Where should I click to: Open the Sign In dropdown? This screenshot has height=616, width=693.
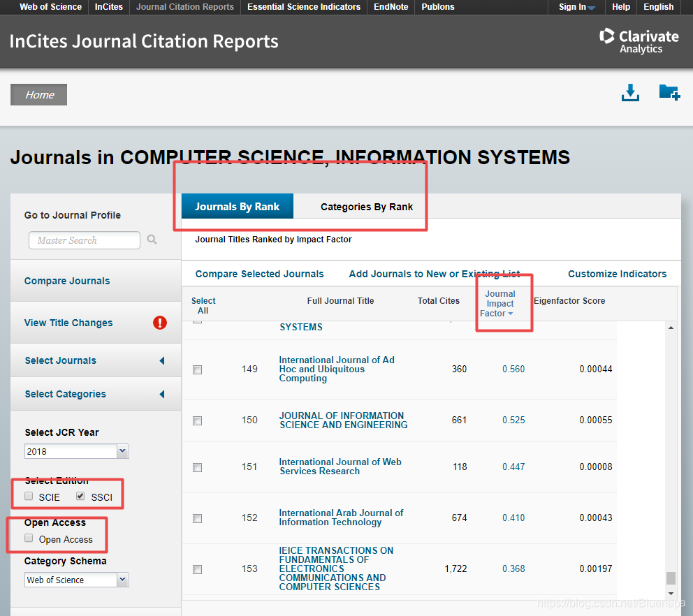pos(577,7)
